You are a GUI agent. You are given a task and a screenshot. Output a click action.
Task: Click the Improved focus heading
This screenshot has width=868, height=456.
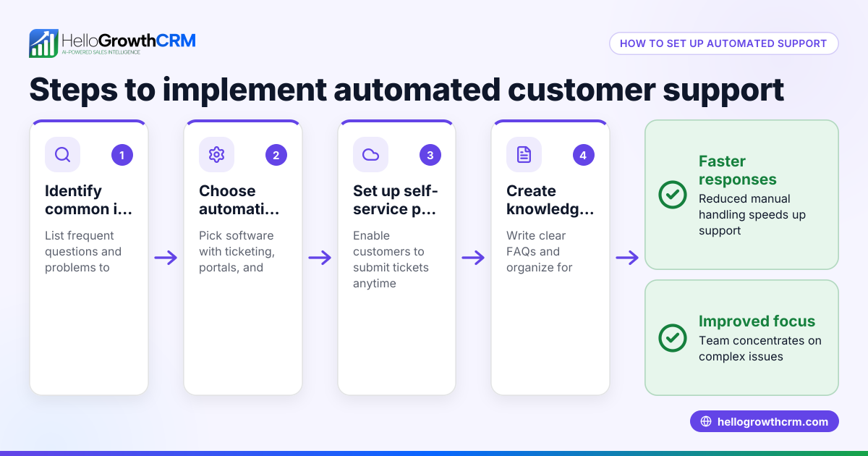coord(757,321)
